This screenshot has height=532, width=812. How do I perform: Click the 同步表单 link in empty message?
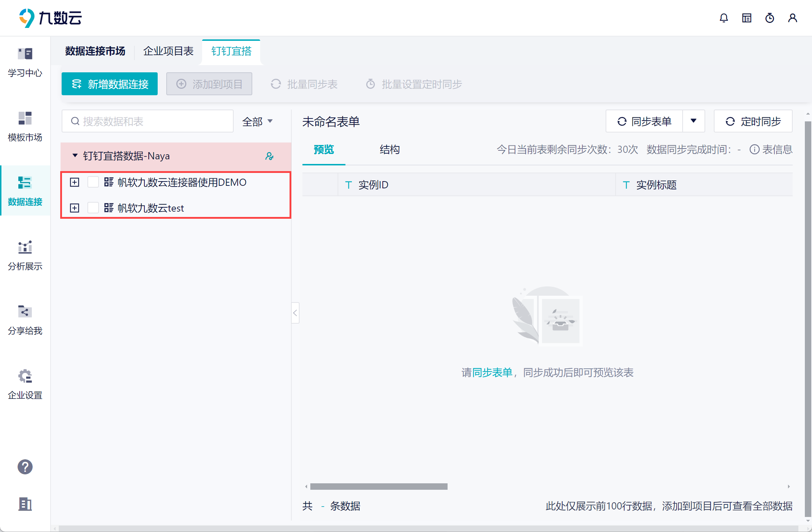point(492,373)
